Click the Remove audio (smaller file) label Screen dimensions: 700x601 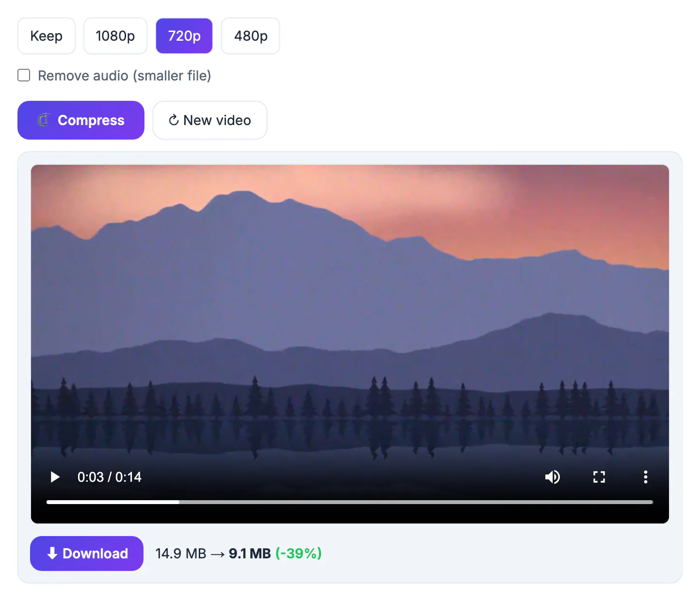point(125,76)
